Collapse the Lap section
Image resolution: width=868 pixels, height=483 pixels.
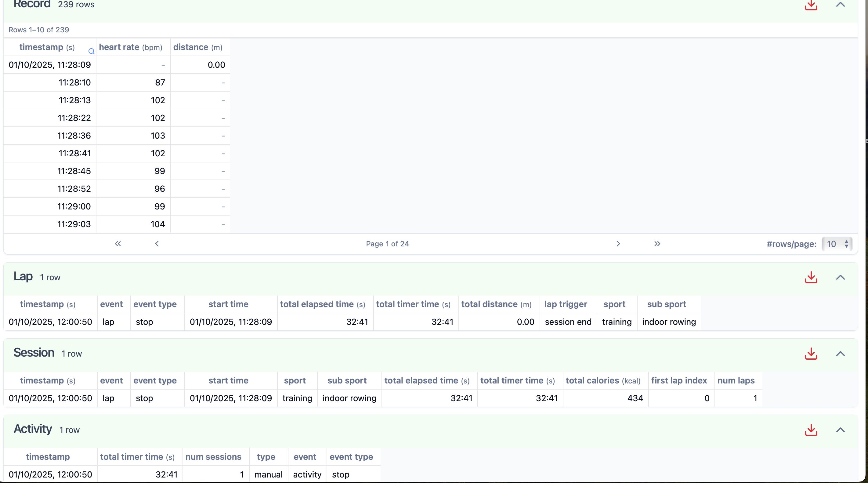pos(840,278)
